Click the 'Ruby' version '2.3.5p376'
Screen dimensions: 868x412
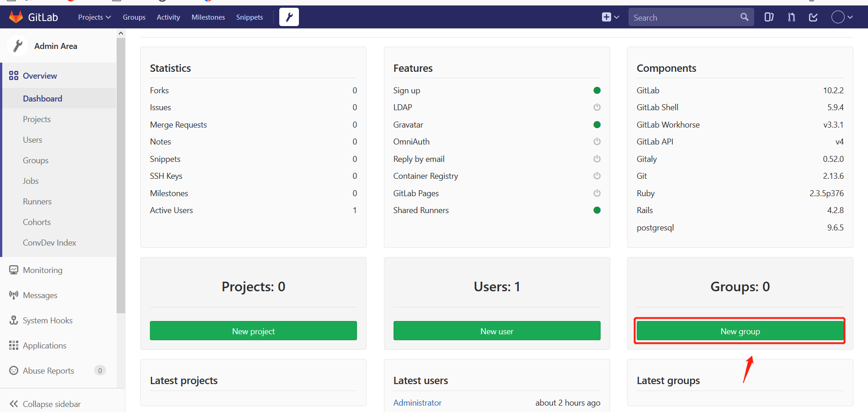pyautogui.click(x=826, y=193)
